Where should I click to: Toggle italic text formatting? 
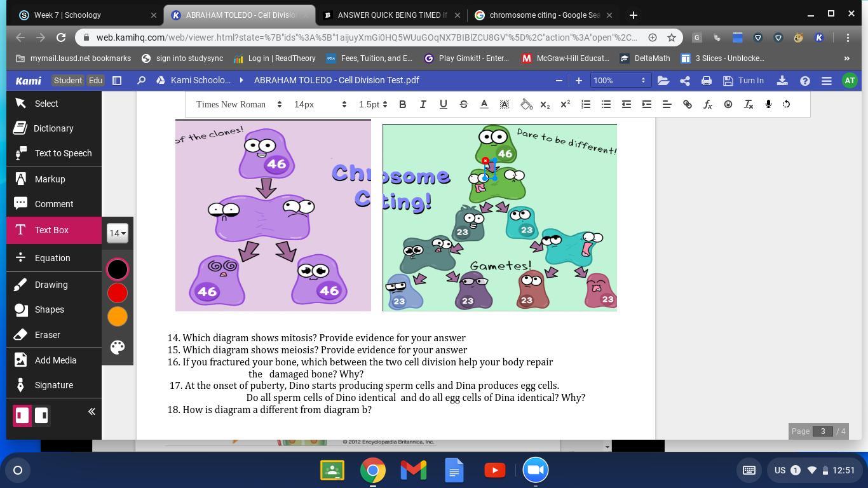click(x=423, y=104)
